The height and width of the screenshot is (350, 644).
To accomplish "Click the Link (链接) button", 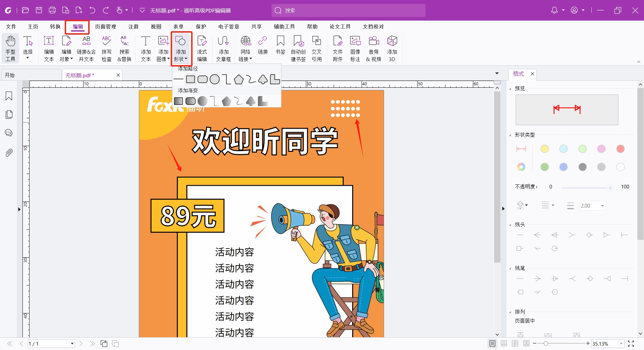I will tap(263, 45).
